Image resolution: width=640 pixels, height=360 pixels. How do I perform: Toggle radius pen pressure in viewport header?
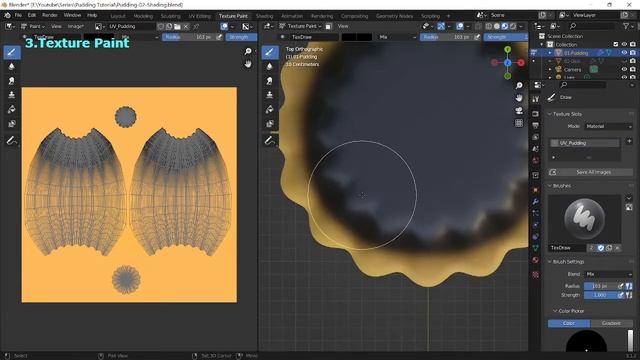(477, 37)
